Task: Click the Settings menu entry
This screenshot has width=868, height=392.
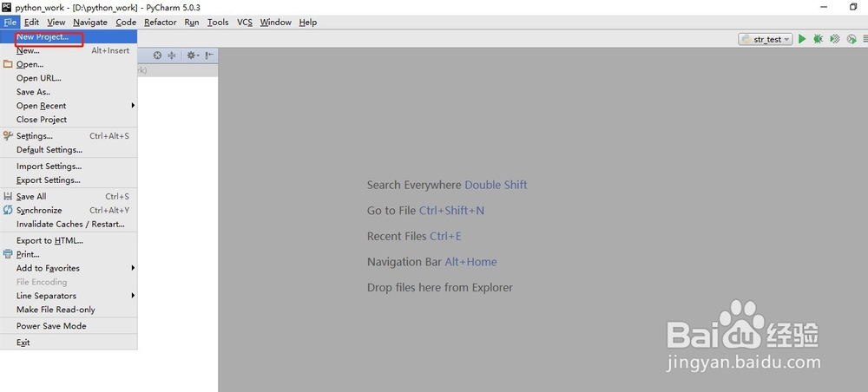Action: (x=69, y=136)
